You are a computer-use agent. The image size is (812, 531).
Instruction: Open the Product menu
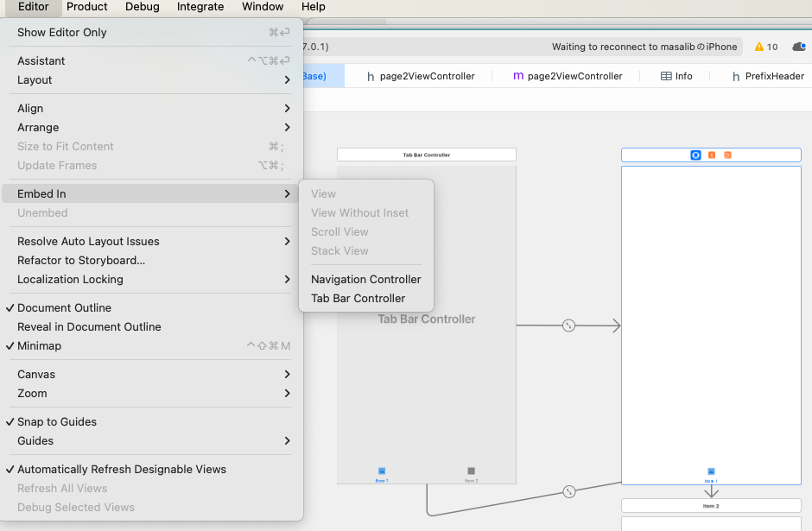click(x=87, y=7)
